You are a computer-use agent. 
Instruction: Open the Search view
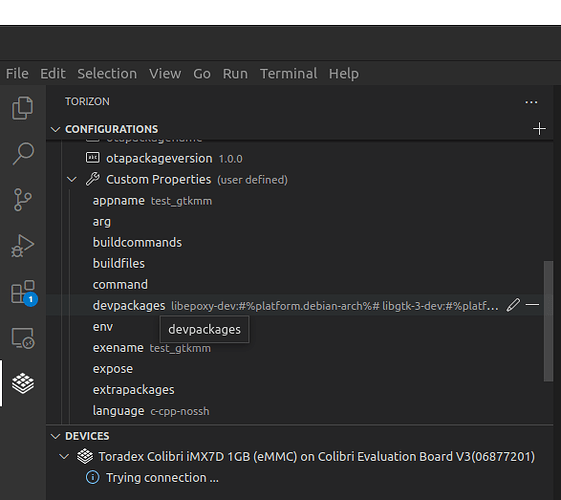[23, 153]
